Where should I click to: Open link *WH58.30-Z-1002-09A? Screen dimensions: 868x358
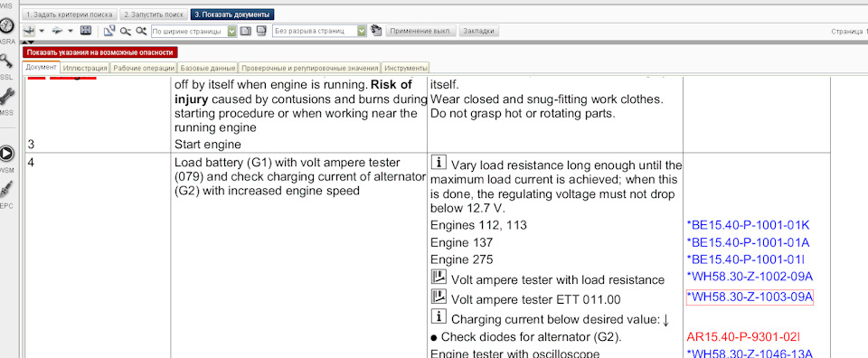point(750,277)
